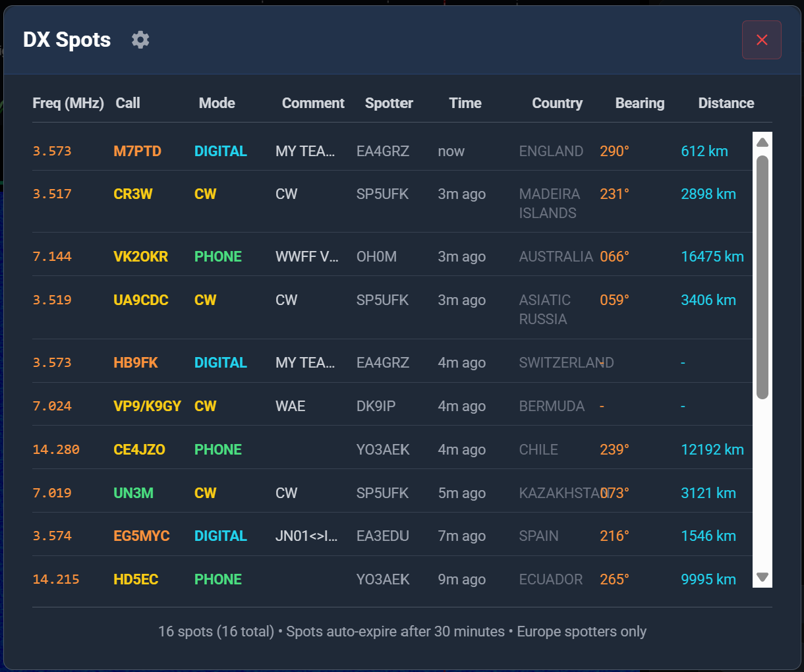Image resolution: width=804 pixels, height=672 pixels.
Task: Sort by Freq (MHz) column header
Action: coord(68,103)
